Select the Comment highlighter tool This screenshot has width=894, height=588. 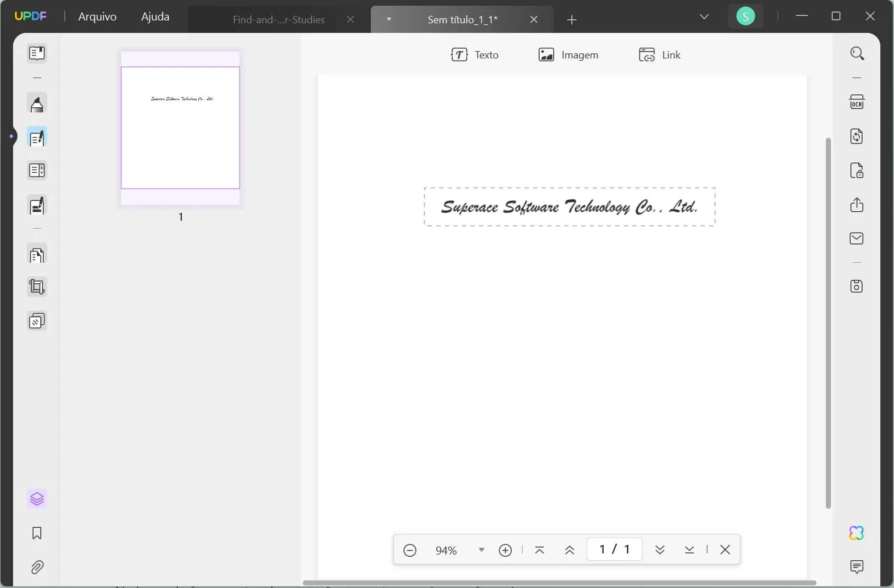(37, 104)
